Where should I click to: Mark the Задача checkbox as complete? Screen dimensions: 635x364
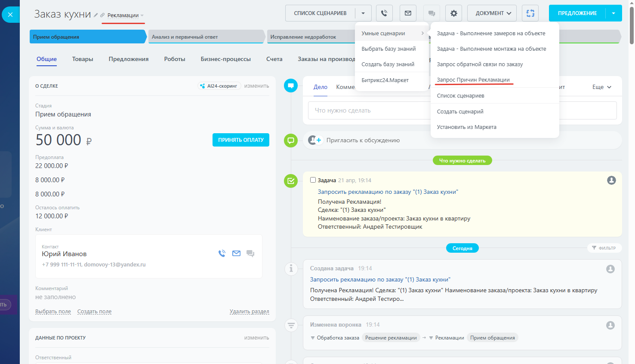313,180
